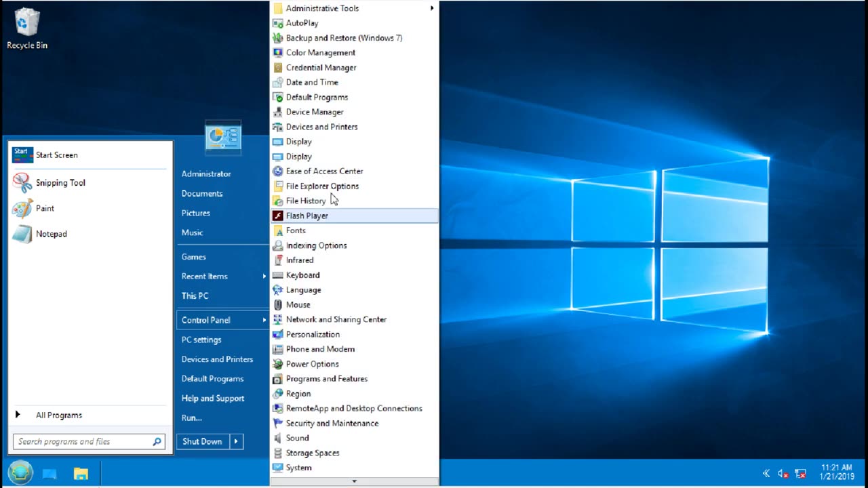Image resolution: width=868 pixels, height=488 pixels.
Task: Click the Date and Time icon
Action: click(x=277, y=83)
